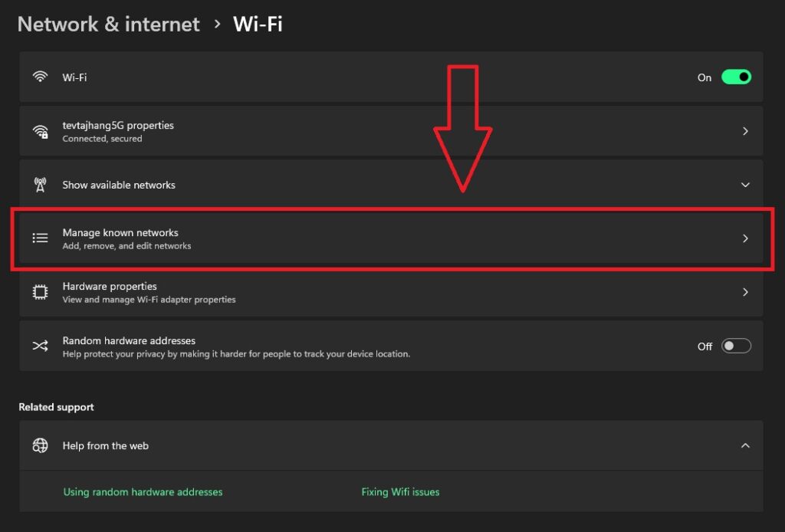Click the secured Wi-Fi icon beside tevtajhang5G
Viewport: 785px width, 532px height.
coord(40,132)
